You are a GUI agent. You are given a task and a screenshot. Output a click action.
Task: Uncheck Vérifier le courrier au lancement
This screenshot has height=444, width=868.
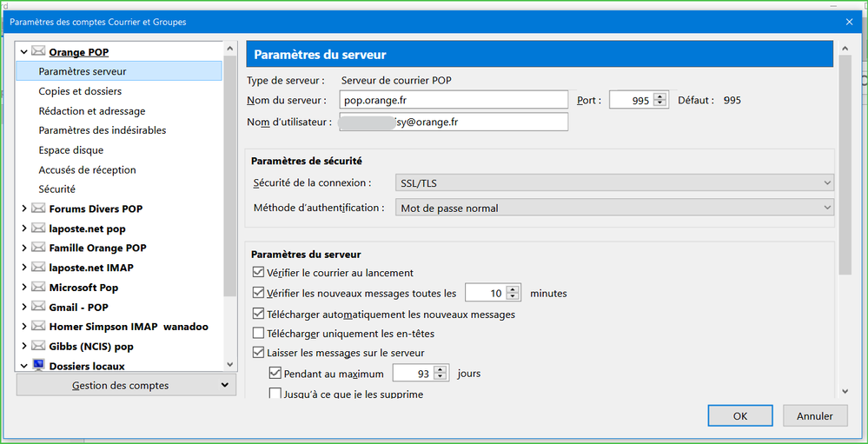[258, 273]
